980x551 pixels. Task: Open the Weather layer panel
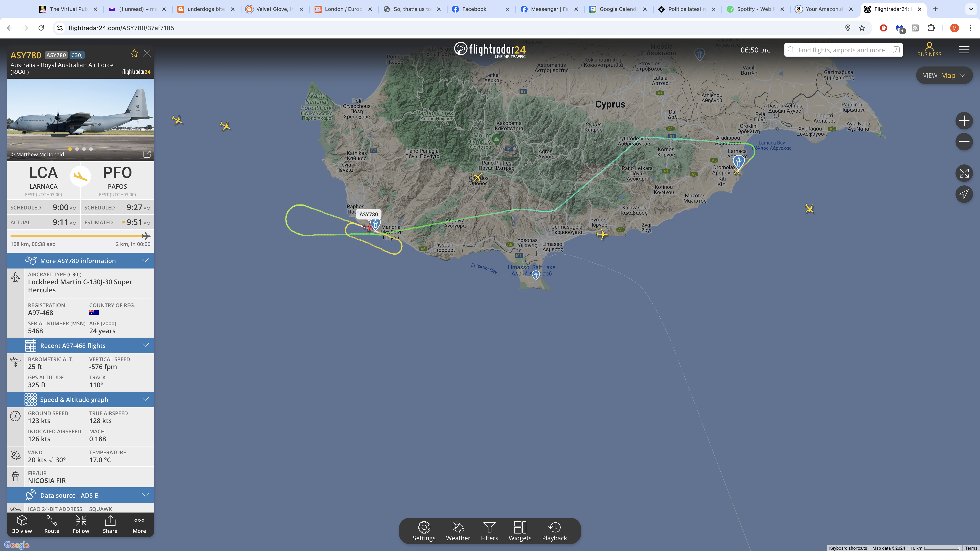click(458, 531)
